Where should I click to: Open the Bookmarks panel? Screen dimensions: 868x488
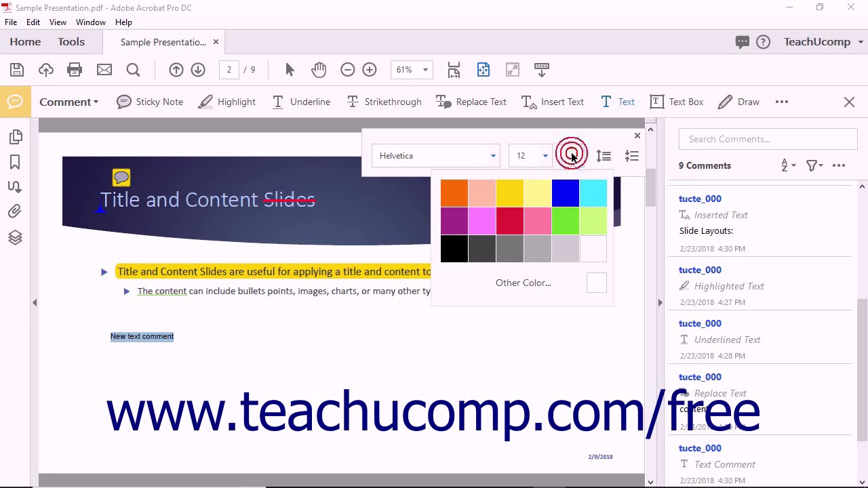click(x=15, y=162)
